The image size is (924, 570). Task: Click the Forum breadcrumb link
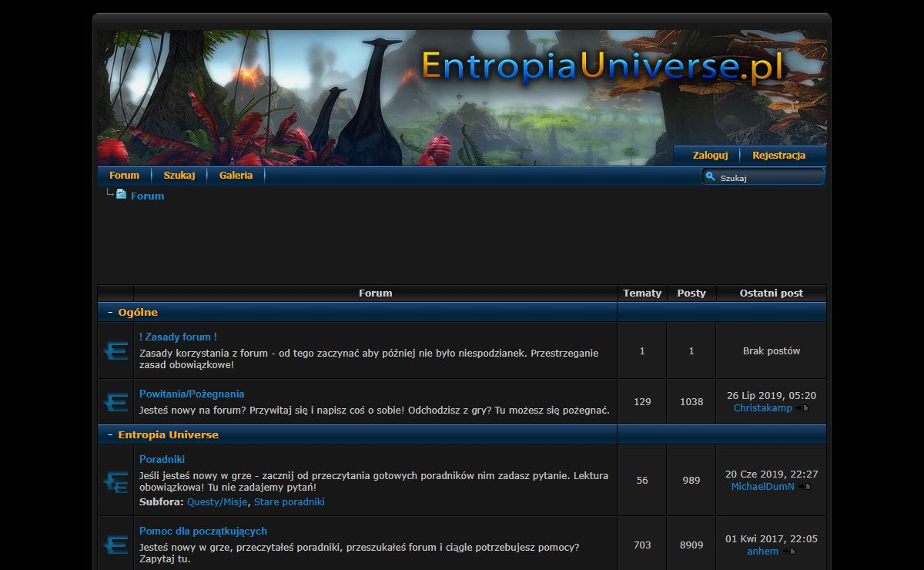click(147, 196)
